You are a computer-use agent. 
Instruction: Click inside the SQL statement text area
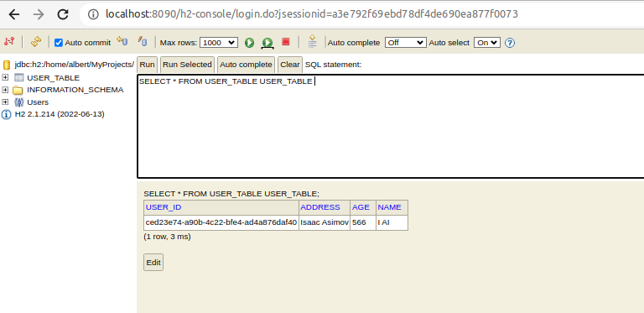[x=390, y=127]
